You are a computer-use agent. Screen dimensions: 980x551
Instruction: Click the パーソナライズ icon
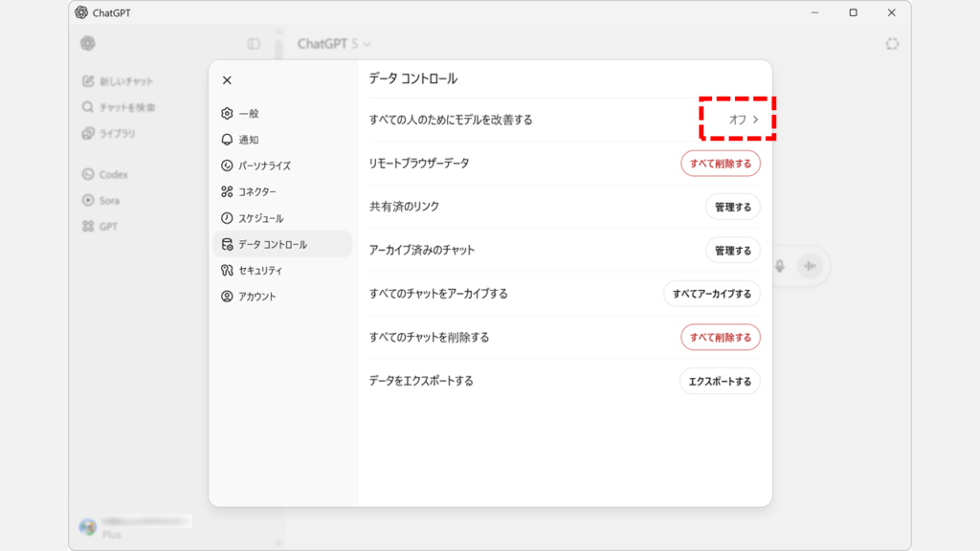tap(227, 165)
